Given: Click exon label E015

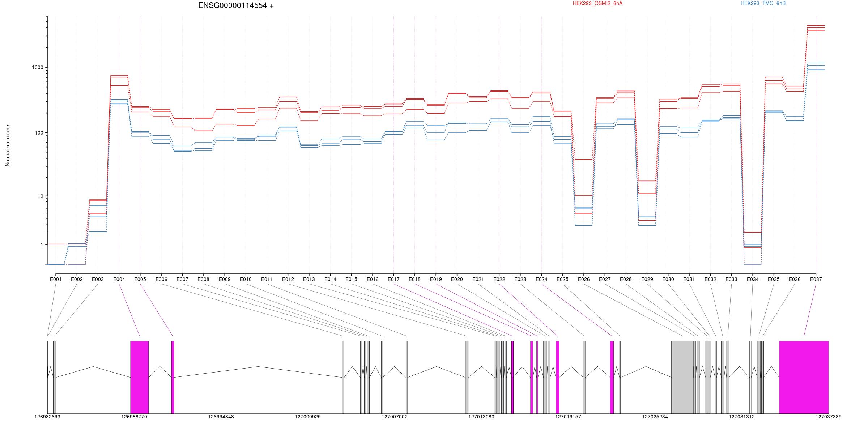Looking at the screenshot, I should 351,279.
